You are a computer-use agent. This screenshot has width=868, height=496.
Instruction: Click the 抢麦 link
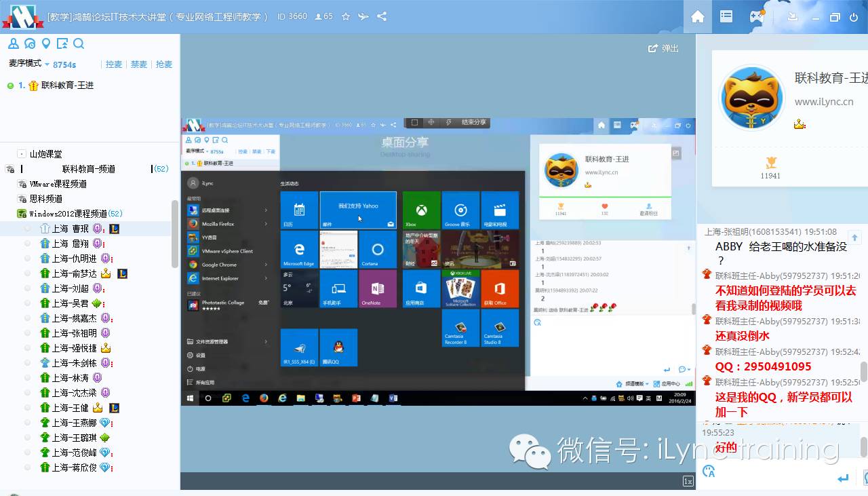(x=164, y=64)
